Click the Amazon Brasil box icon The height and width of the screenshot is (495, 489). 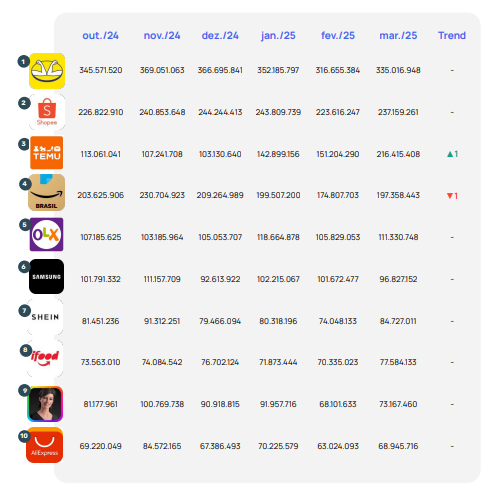click(x=46, y=192)
